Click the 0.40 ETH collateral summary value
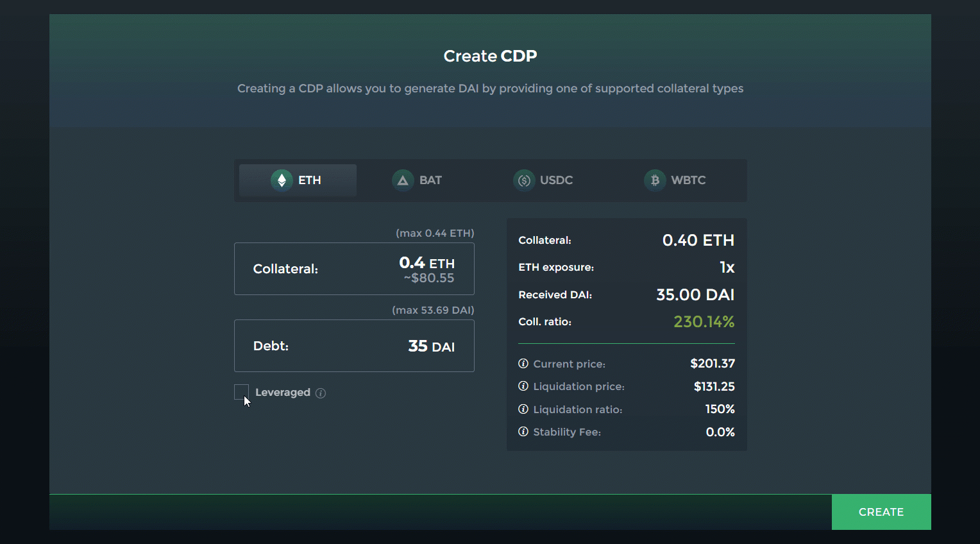Image resolution: width=980 pixels, height=544 pixels. (698, 241)
